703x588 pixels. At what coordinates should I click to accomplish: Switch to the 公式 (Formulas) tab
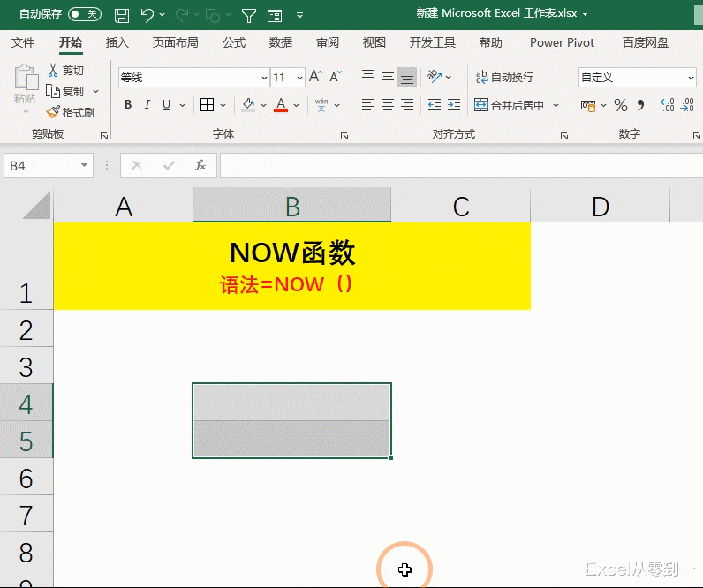pyautogui.click(x=234, y=42)
